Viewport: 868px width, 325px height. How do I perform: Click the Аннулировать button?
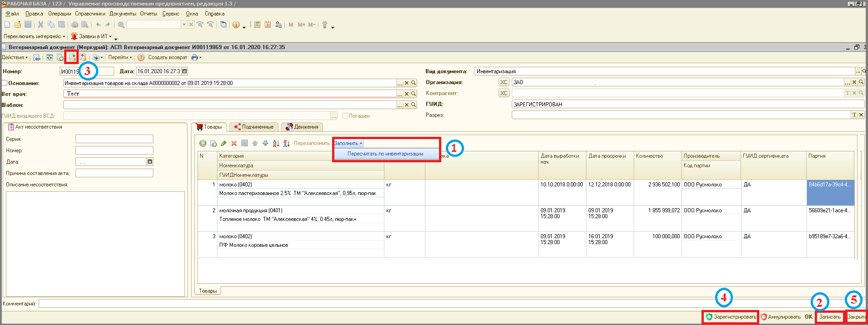coord(781,317)
